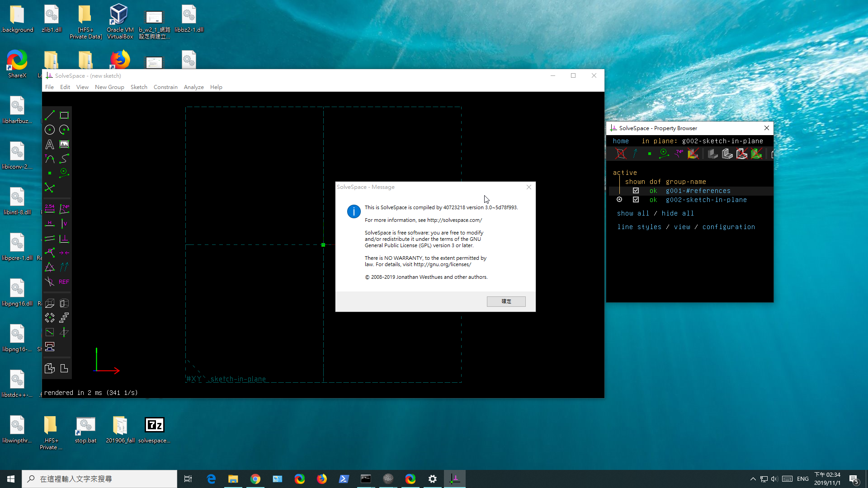Open the Help menu
The image size is (868, 488).
[x=216, y=87]
